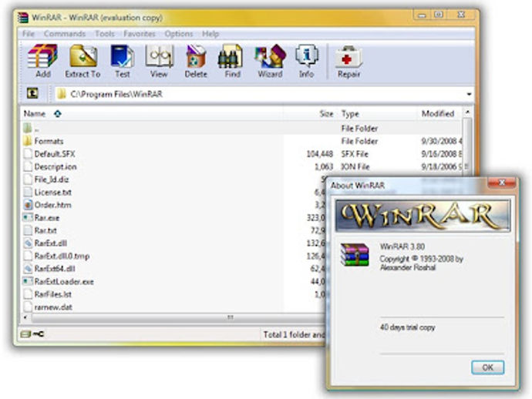Click the WinRAR banner logo in About dialog
This screenshot has height=399, width=532.
(423, 216)
